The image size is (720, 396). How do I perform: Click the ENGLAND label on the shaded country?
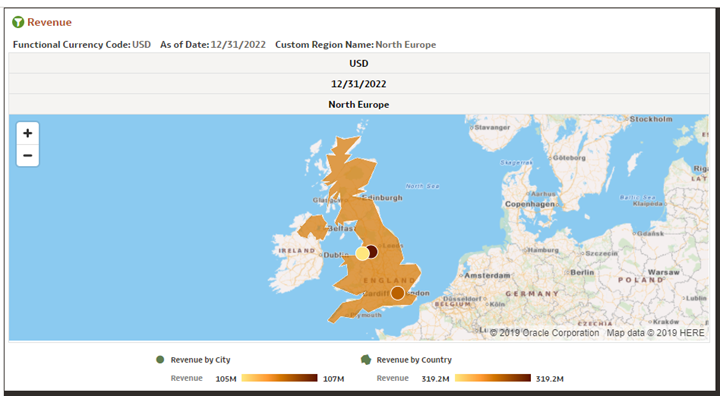[389, 280]
